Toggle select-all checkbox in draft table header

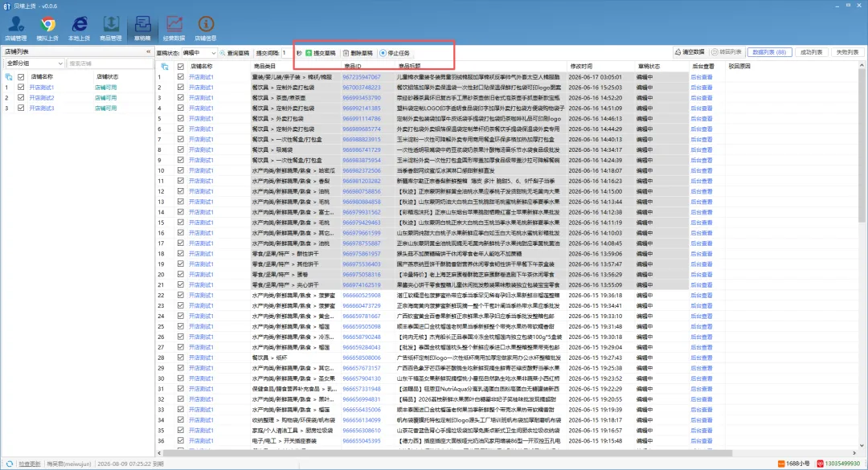pos(181,67)
